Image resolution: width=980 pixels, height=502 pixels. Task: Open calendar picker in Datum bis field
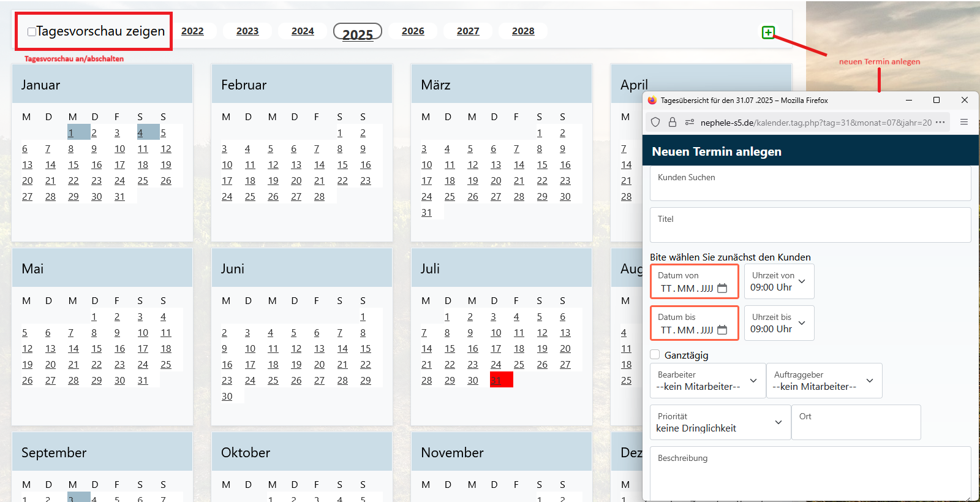tap(722, 330)
